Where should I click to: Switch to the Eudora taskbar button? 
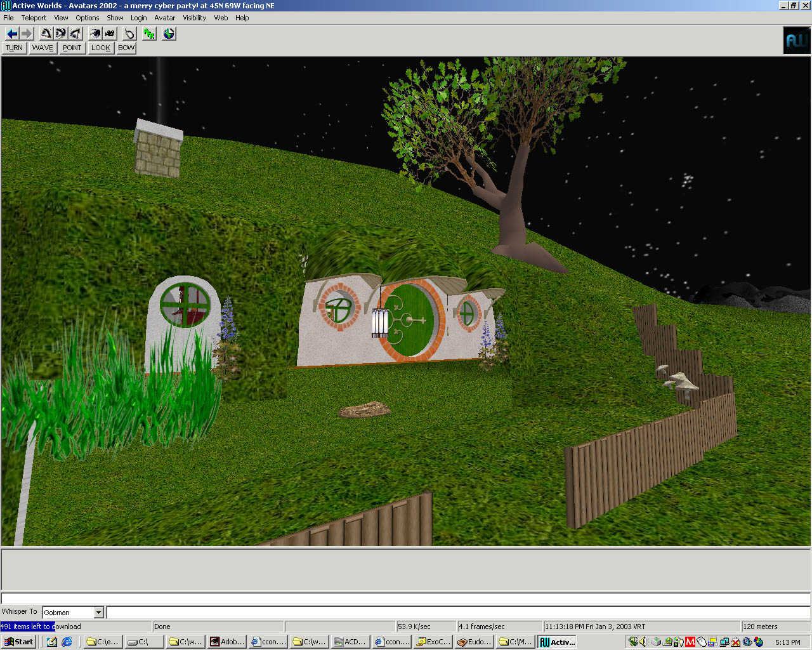pos(475,642)
